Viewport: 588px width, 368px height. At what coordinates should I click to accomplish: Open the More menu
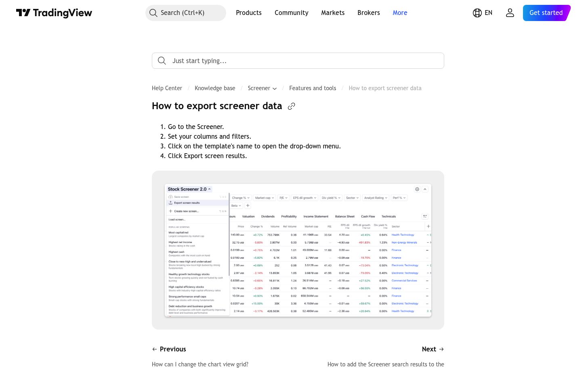pyautogui.click(x=400, y=13)
